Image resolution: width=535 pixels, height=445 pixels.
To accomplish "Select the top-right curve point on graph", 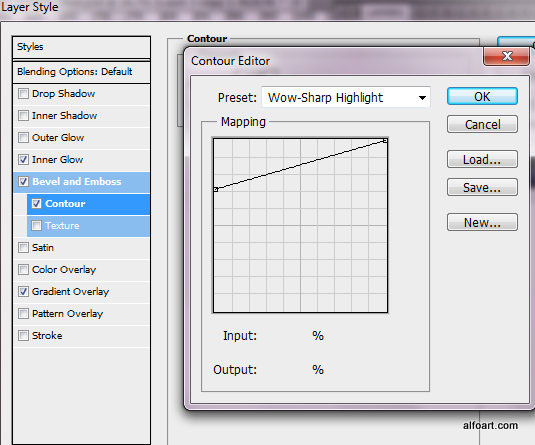I will click(385, 140).
